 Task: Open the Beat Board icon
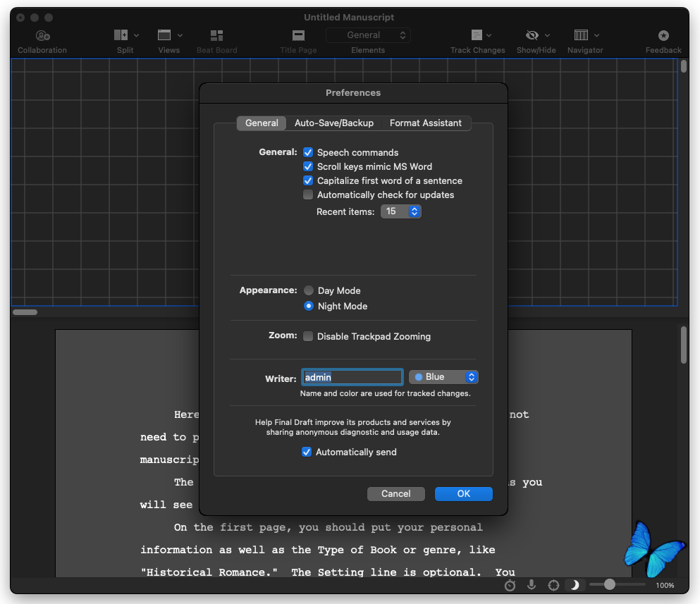point(216,35)
